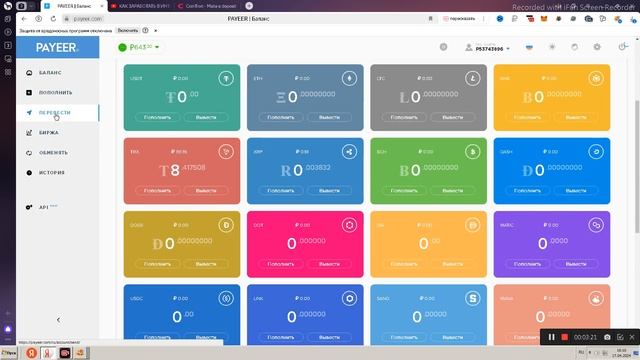Viewport: 640px width, 360px height.
Task: Open account P53743696 dropdown
Action: pyautogui.click(x=488, y=48)
